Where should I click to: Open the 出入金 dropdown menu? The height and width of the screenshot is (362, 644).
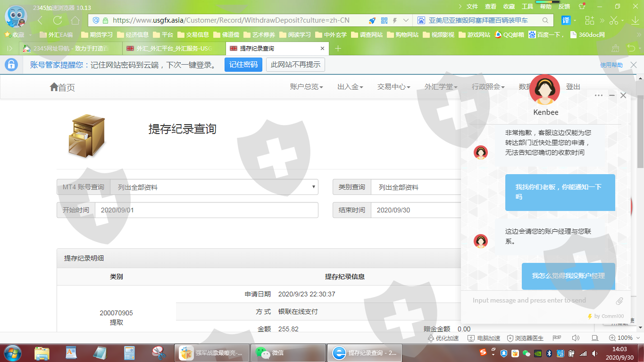coord(350,87)
